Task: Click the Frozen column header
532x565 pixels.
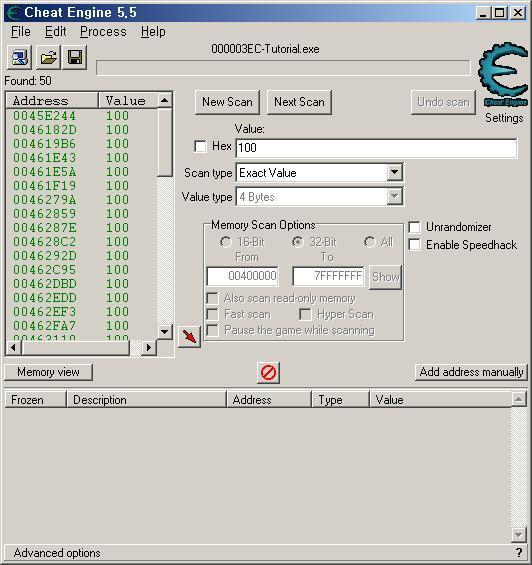Action: [x=36, y=400]
